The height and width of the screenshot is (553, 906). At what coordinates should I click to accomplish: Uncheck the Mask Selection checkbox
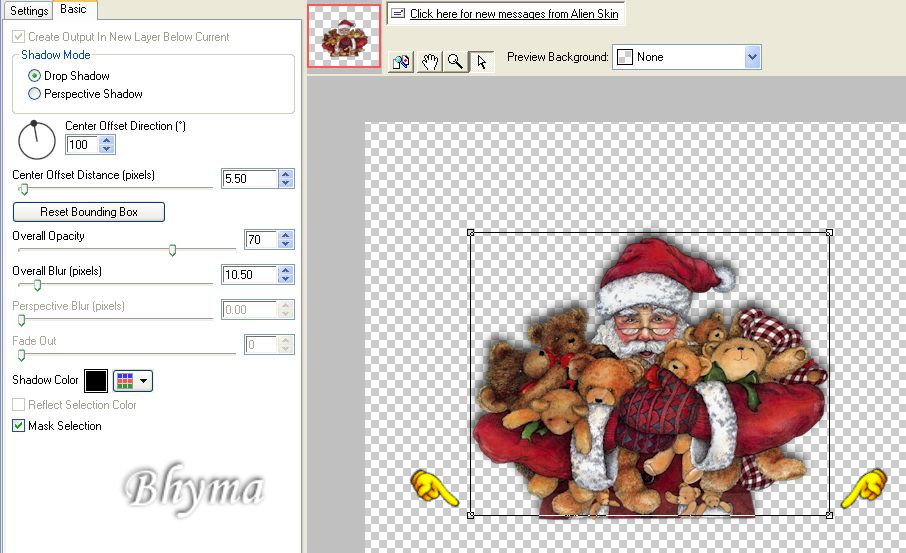click(18, 426)
